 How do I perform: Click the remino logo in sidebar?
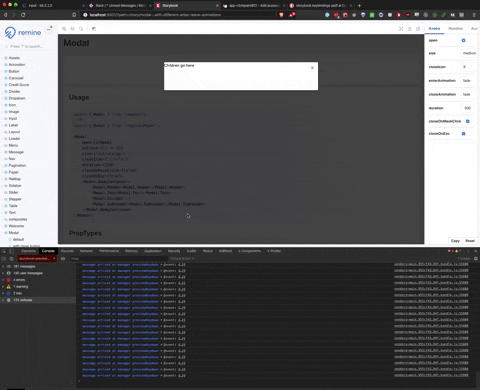23,32
